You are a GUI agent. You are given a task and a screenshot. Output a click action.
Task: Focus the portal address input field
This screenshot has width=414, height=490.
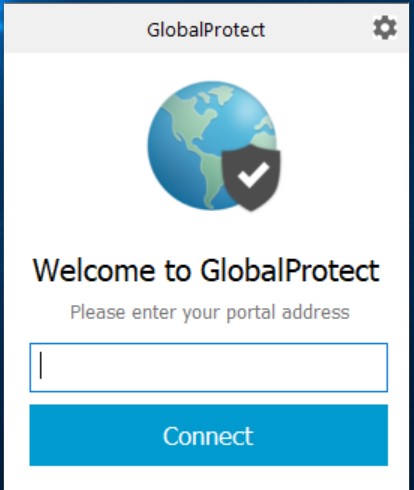tap(209, 367)
